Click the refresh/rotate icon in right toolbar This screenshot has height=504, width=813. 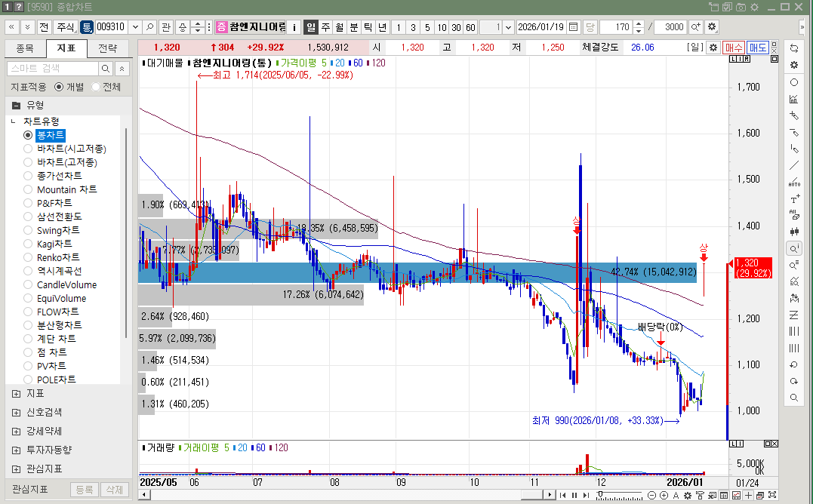[794, 48]
